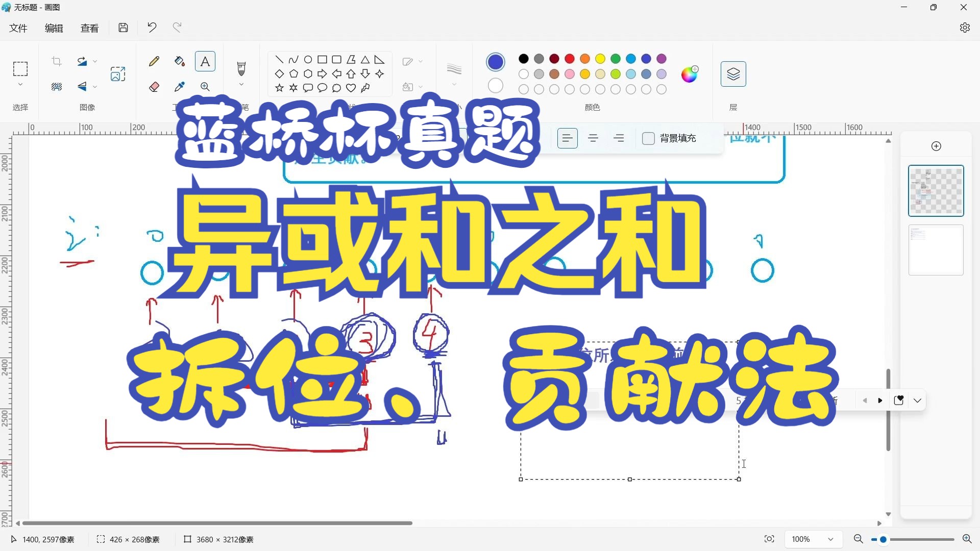Select the secondary color 2 circle

[x=496, y=85]
